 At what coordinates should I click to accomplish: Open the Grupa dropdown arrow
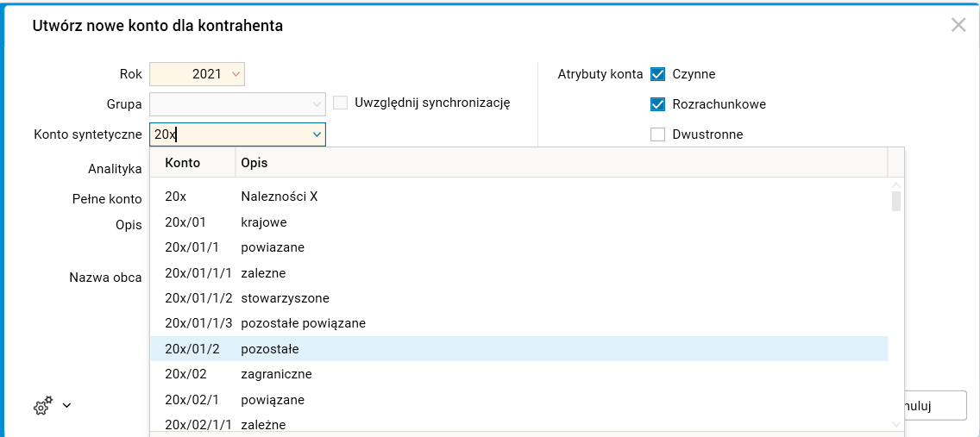pyautogui.click(x=317, y=104)
